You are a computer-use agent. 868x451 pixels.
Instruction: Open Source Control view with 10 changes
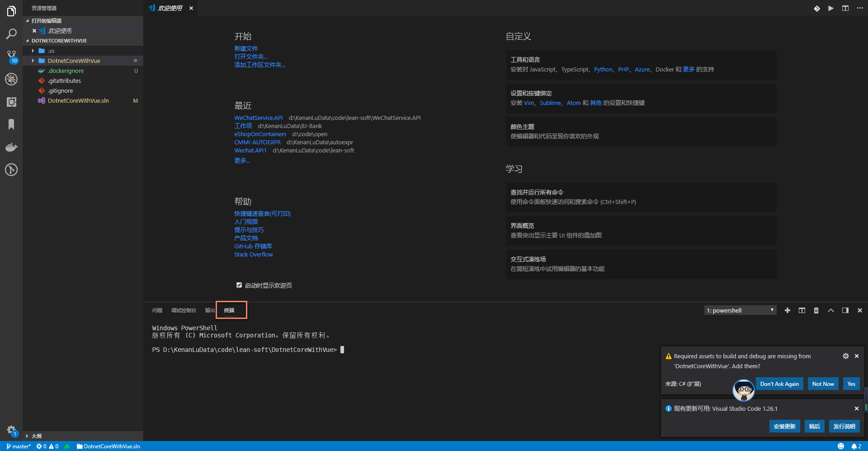pyautogui.click(x=11, y=57)
